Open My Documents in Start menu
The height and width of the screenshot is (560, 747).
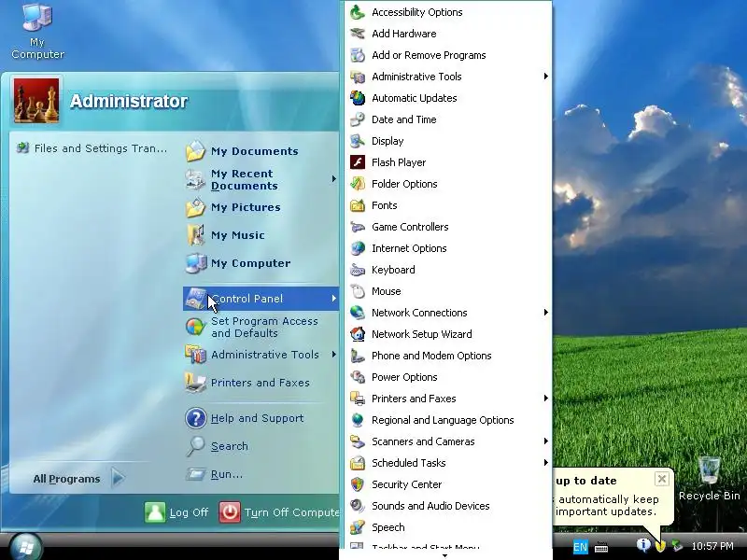(x=261, y=151)
